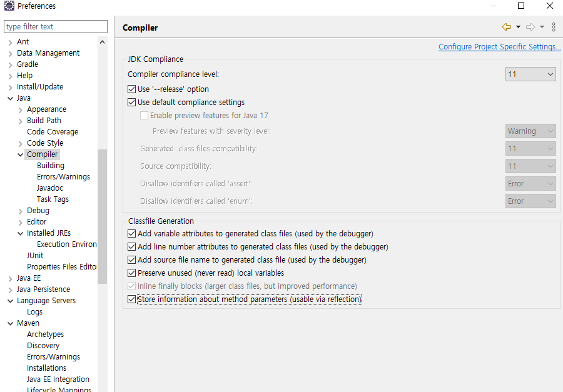Select Java EE Integration page
Screen dimensions: 563x392
point(58,379)
